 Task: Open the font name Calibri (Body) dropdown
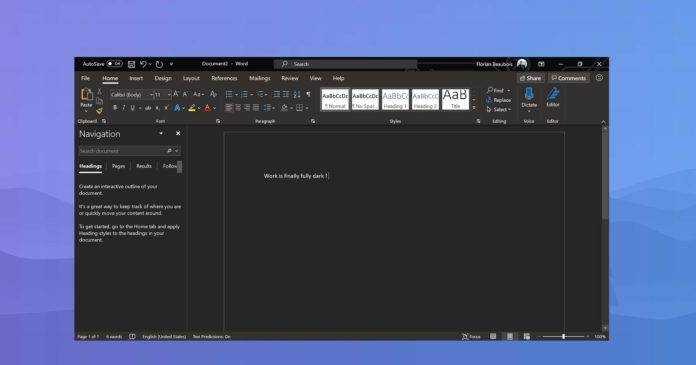click(x=151, y=95)
